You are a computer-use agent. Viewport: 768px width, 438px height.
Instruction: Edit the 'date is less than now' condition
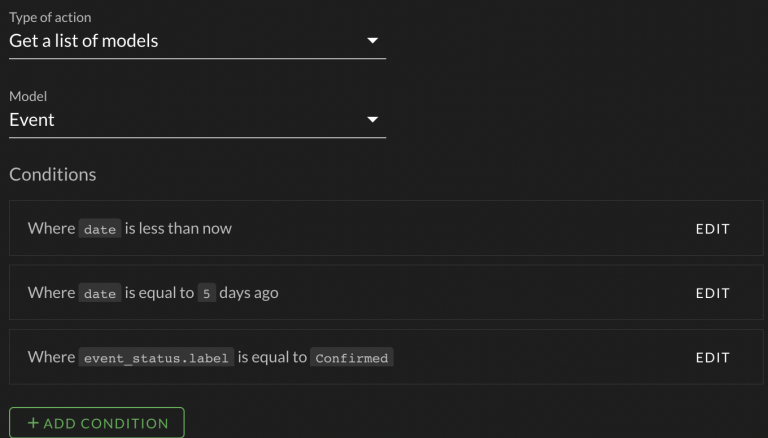click(x=713, y=229)
